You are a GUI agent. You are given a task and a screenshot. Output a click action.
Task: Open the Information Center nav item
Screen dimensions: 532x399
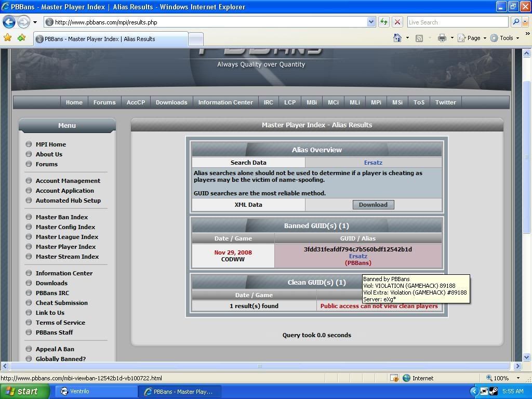[x=225, y=102]
